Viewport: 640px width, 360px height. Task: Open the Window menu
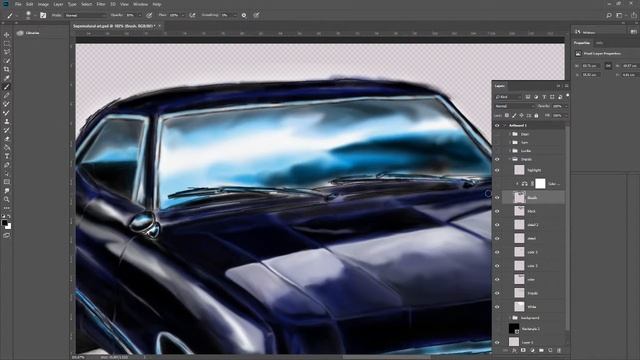[140, 4]
